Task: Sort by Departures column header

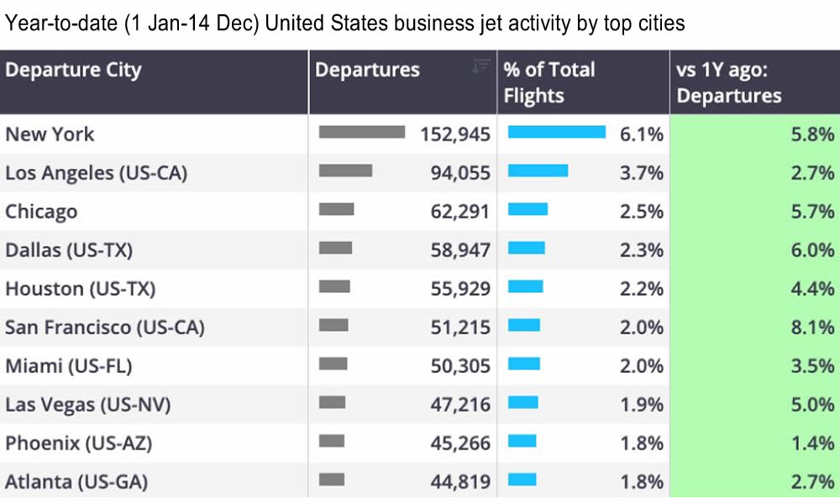Action: pyautogui.click(x=367, y=70)
